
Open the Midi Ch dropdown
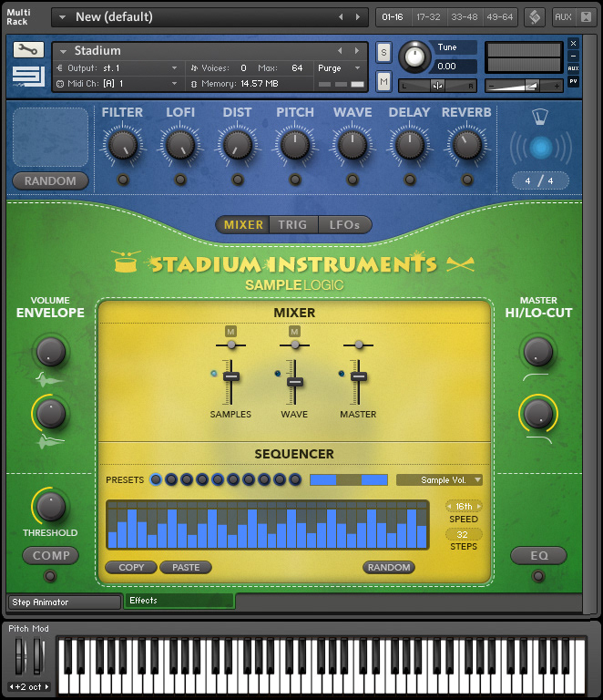pos(174,84)
